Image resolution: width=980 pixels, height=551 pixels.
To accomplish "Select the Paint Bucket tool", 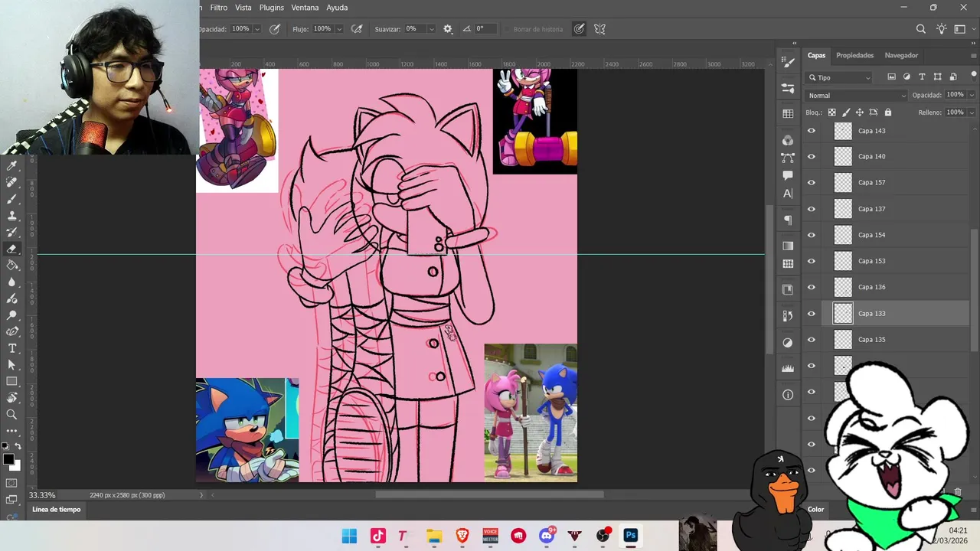I will pyautogui.click(x=12, y=266).
